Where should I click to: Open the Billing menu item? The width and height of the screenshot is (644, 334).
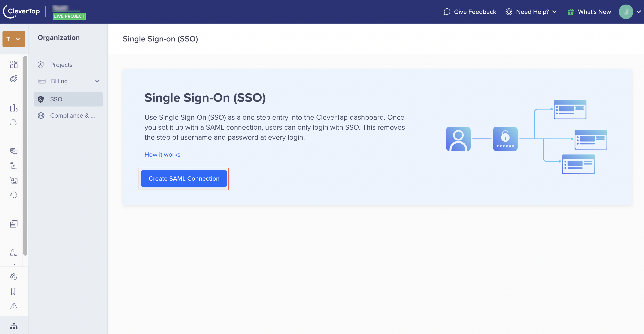coord(68,81)
